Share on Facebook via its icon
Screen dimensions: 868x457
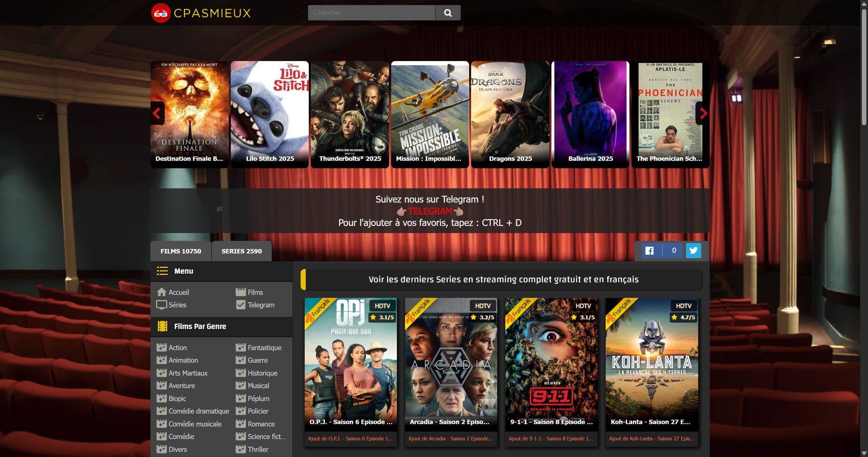click(649, 251)
